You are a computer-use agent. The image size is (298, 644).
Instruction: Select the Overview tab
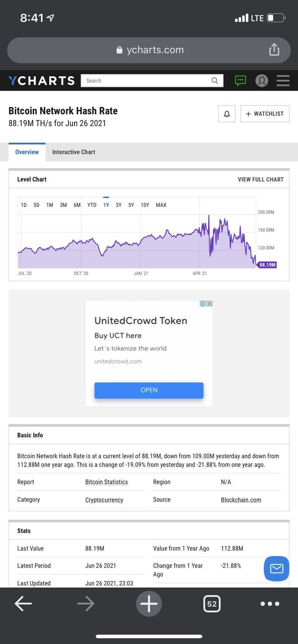click(x=27, y=152)
